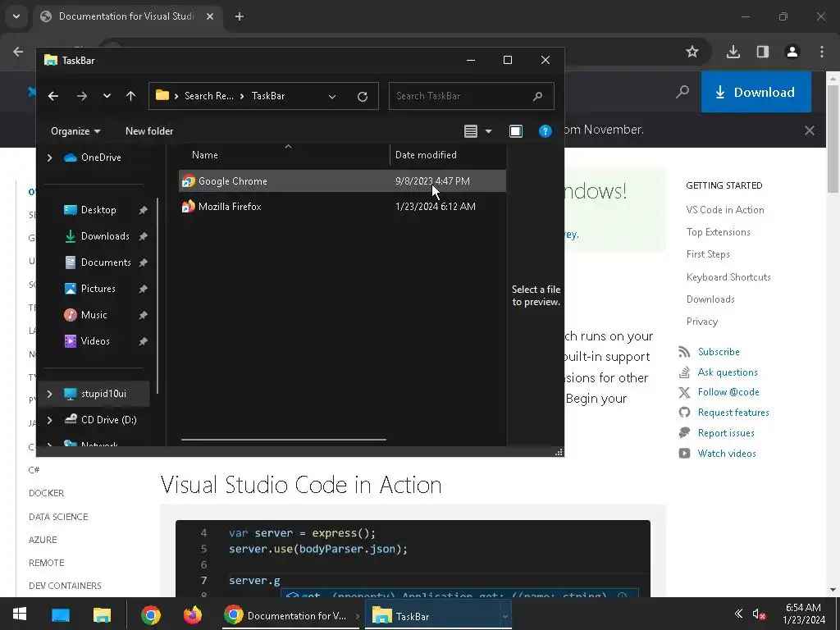Bookmark this page with the star icon

[692, 52]
